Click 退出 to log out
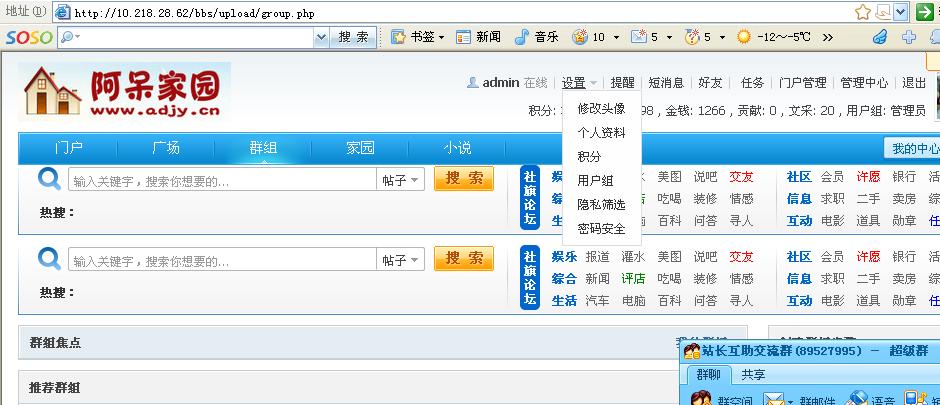The width and height of the screenshot is (940, 405). [914, 83]
